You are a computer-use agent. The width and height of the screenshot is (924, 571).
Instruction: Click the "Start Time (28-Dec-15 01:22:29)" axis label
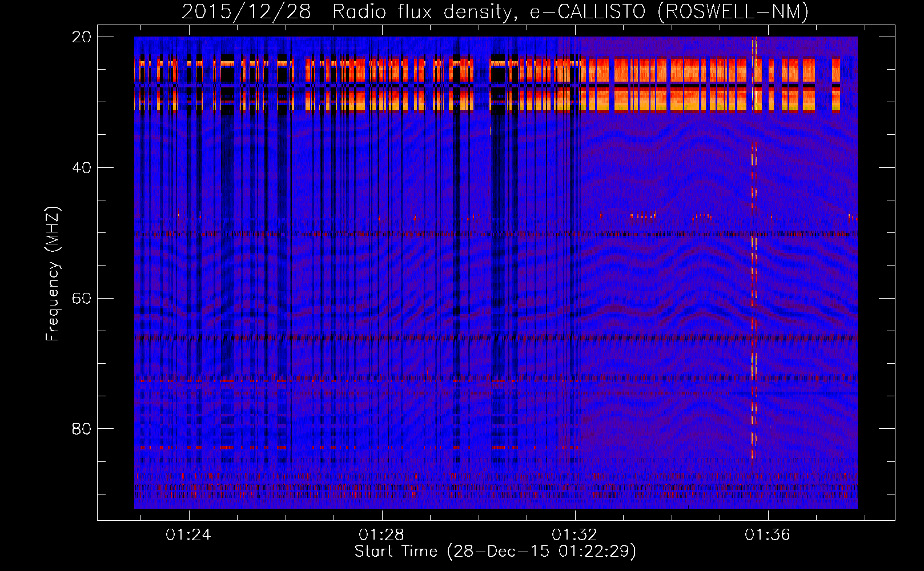click(495, 552)
